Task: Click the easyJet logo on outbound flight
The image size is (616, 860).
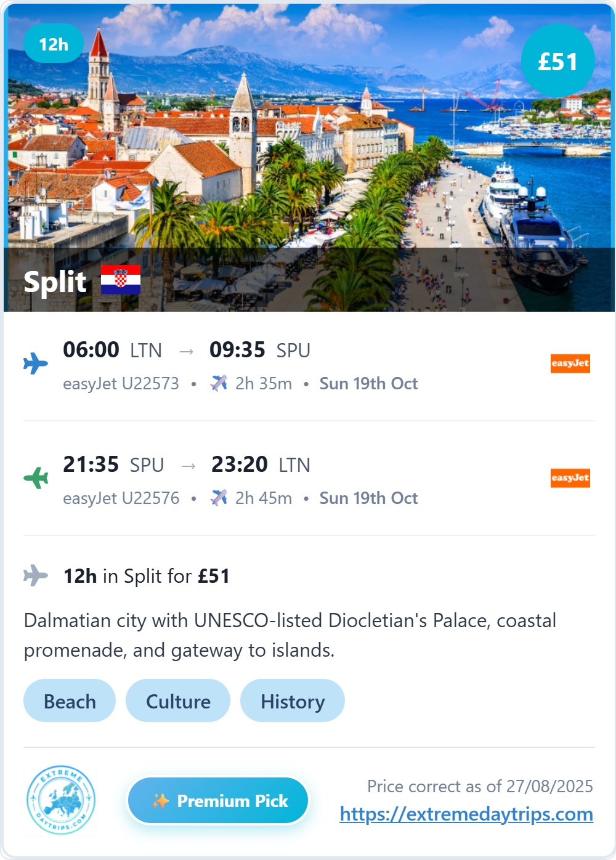Action: point(570,363)
